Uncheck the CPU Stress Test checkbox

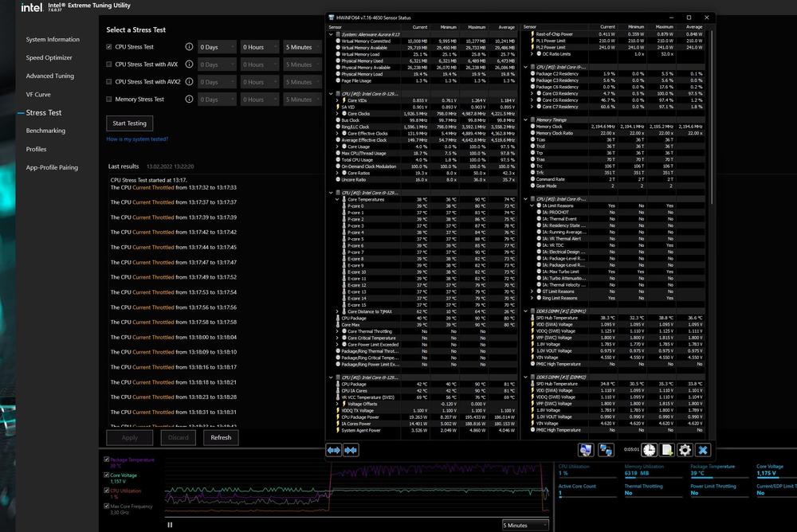click(x=109, y=47)
